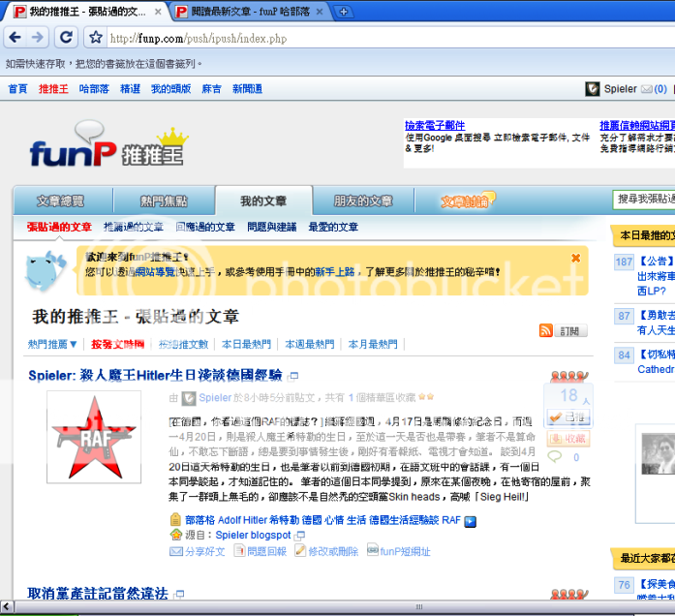The height and width of the screenshot is (616, 675).
Task: Open the Hitler生日漫談德國經驗 article title
Action: (155, 376)
